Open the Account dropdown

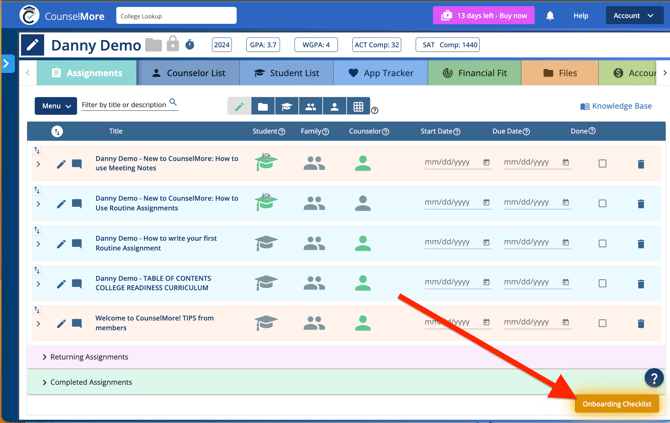[x=634, y=16]
